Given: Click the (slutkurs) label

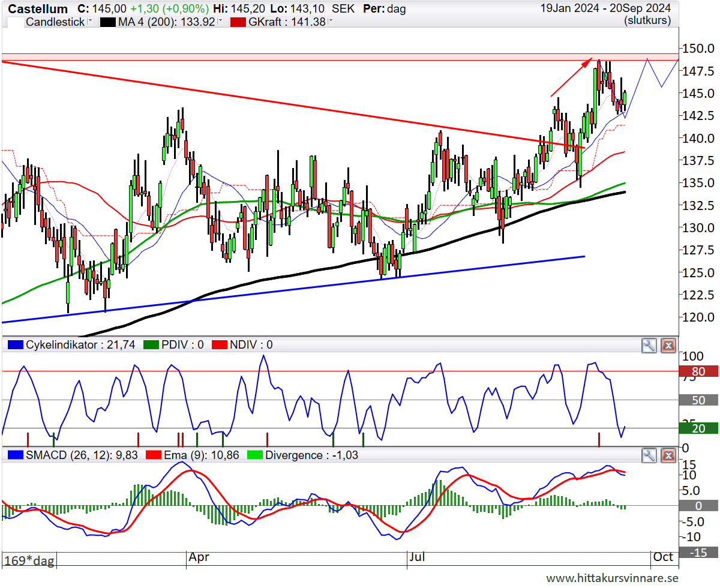Looking at the screenshot, I should point(647,20).
